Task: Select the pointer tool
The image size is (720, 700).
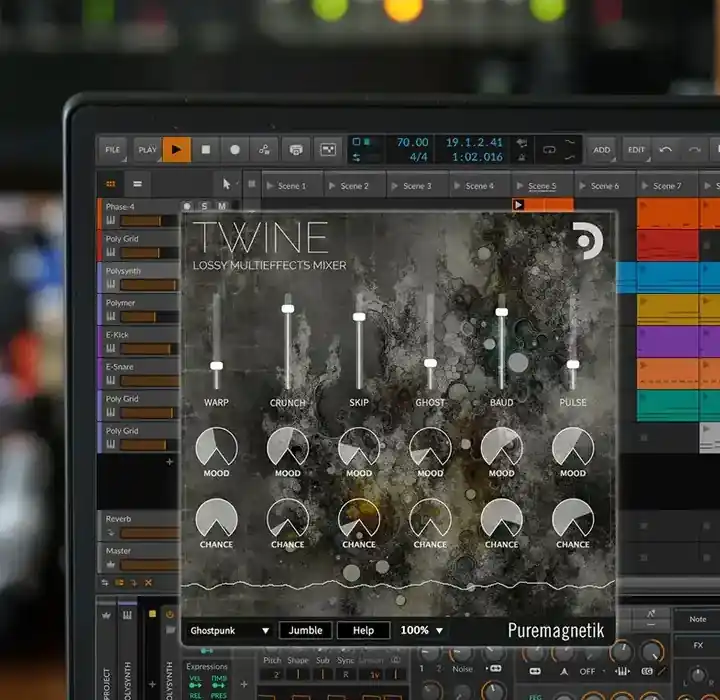Action: (x=226, y=184)
